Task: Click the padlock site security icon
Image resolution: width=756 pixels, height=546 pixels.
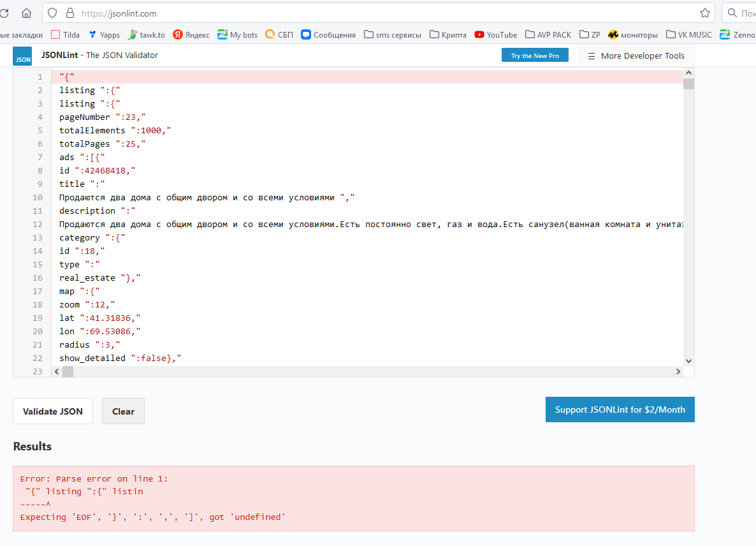Action: tap(69, 13)
